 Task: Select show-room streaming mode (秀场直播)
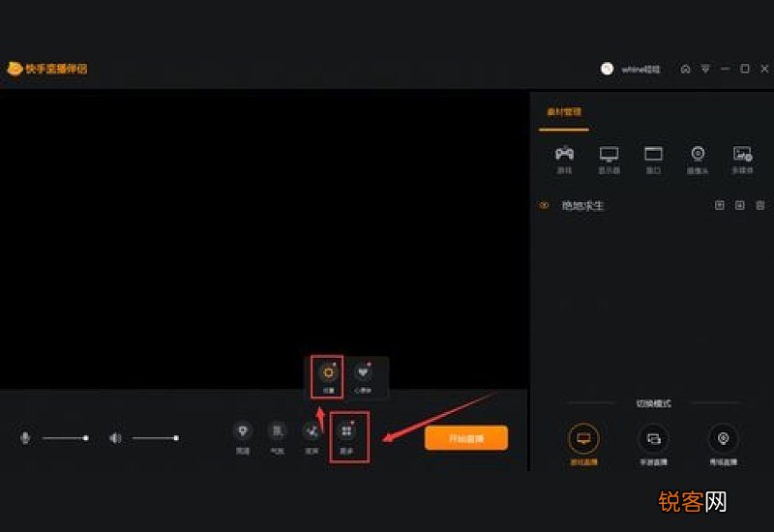click(723, 444)
